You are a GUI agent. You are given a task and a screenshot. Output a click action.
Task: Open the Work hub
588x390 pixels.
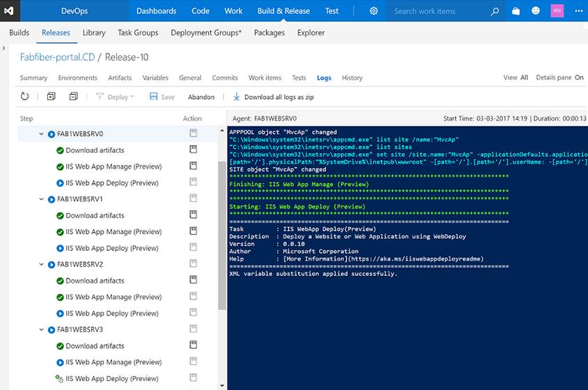(233, 11)
